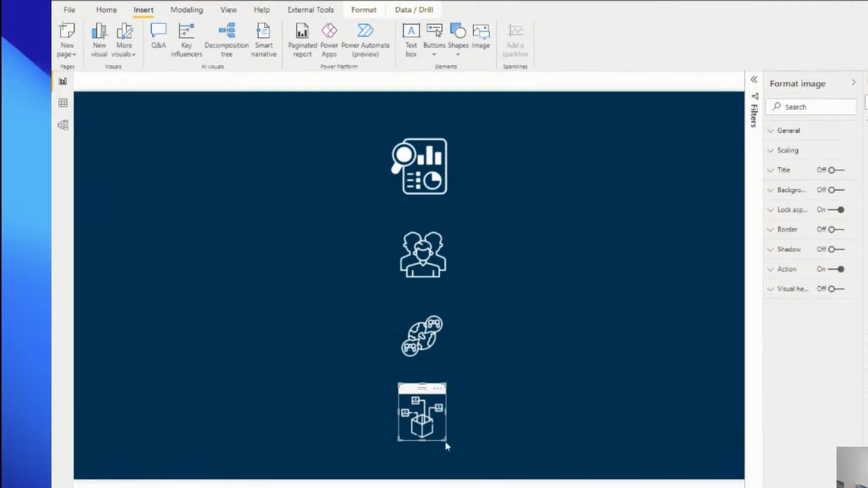Insert a Text box
868x488 pixels.
tap(411, 40)
